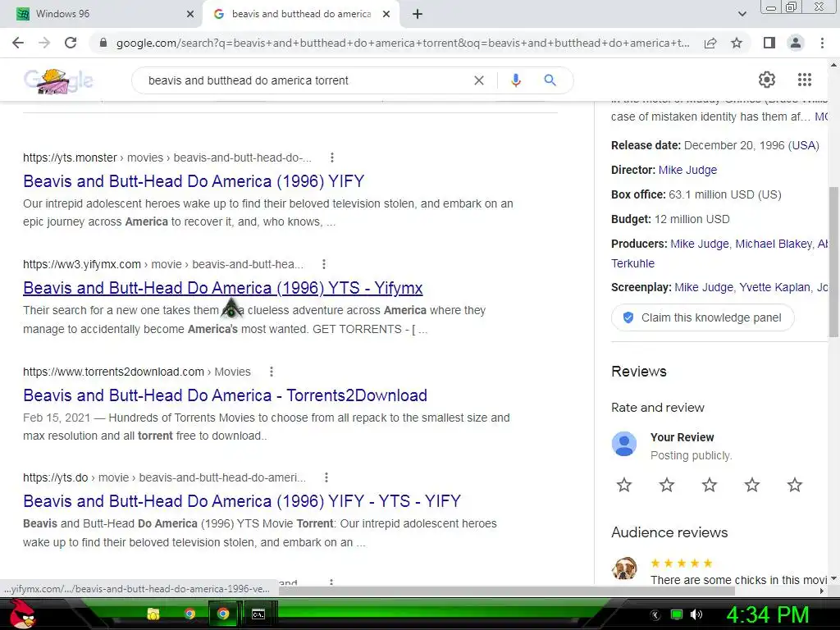Image resolution: width=840 pixels, height=630 pixels.
Task: Click Claim this knowledge panel button
Action: coord(702,317)
